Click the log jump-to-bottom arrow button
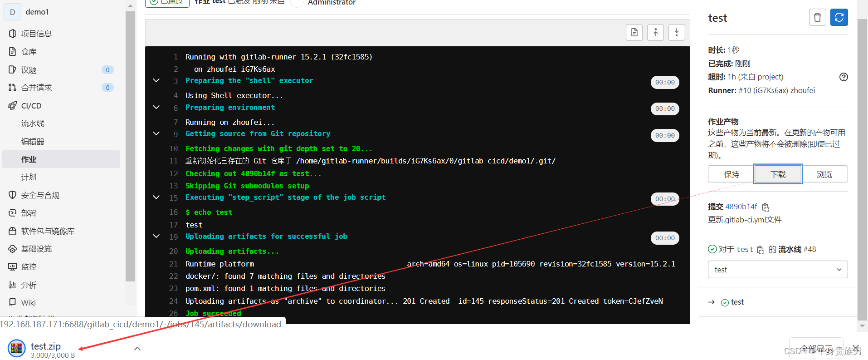Screen dimensions: 868x360 [677, 32]
